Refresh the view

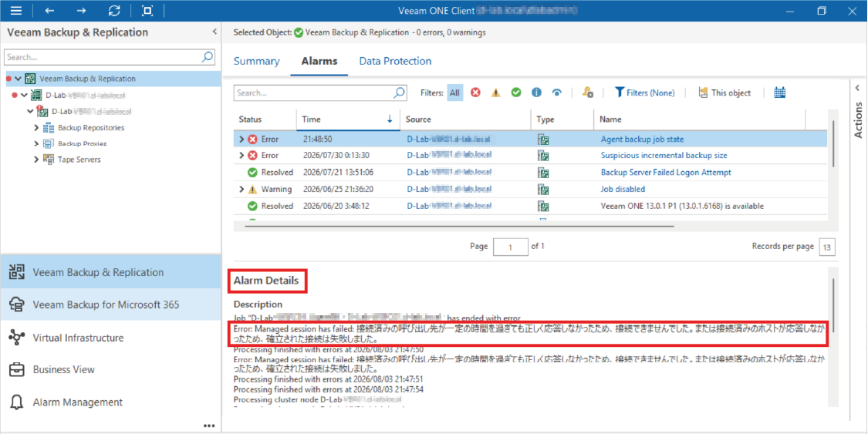pos(114,10)
